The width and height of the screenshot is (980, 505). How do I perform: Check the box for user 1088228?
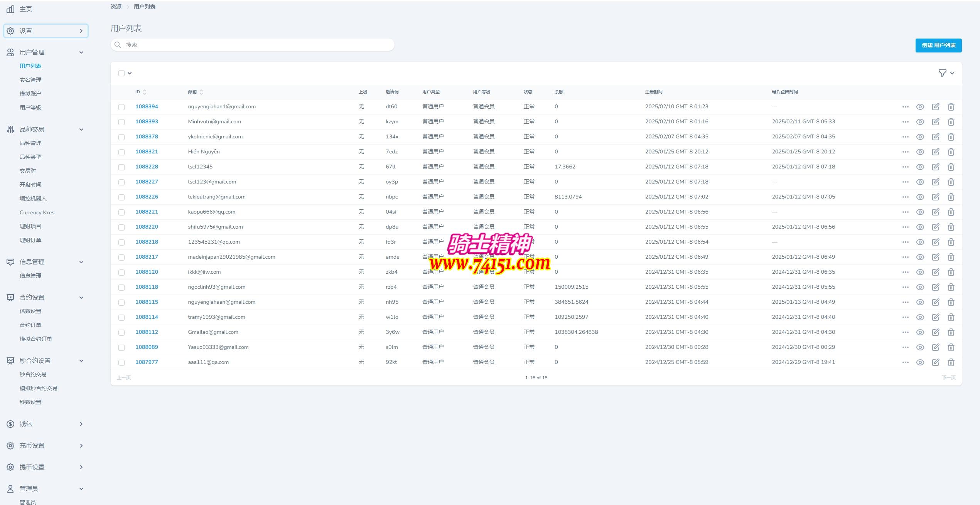click(121, 167)
